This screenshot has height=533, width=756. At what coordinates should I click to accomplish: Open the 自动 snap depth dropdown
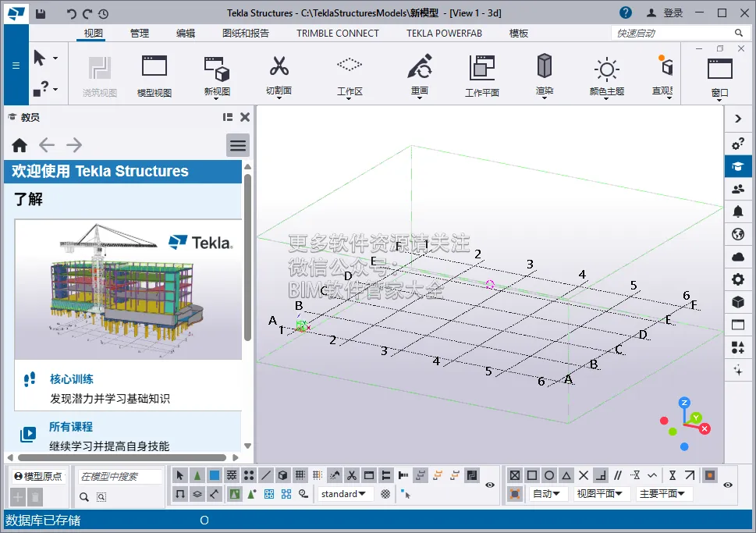pos(547,494)
